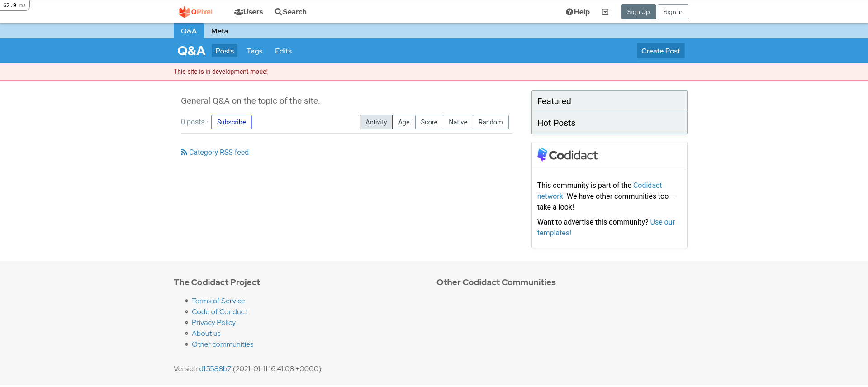Open the About us link
868x387 pixels.
(x=206, y=333)
